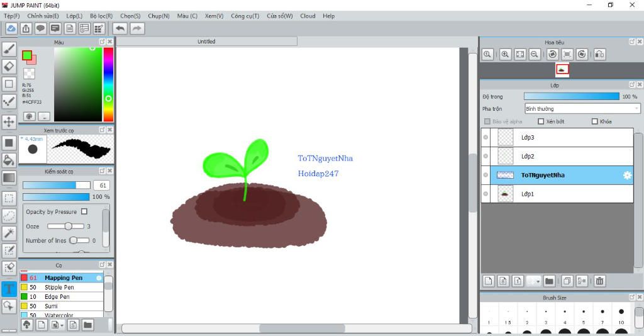Open the Chỉnh sửa(E) menu

[43, 16]
